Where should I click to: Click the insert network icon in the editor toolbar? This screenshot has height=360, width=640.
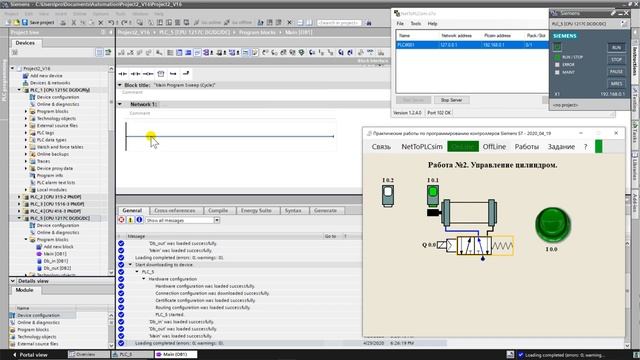pyautogui.click(x=122, y=53)
